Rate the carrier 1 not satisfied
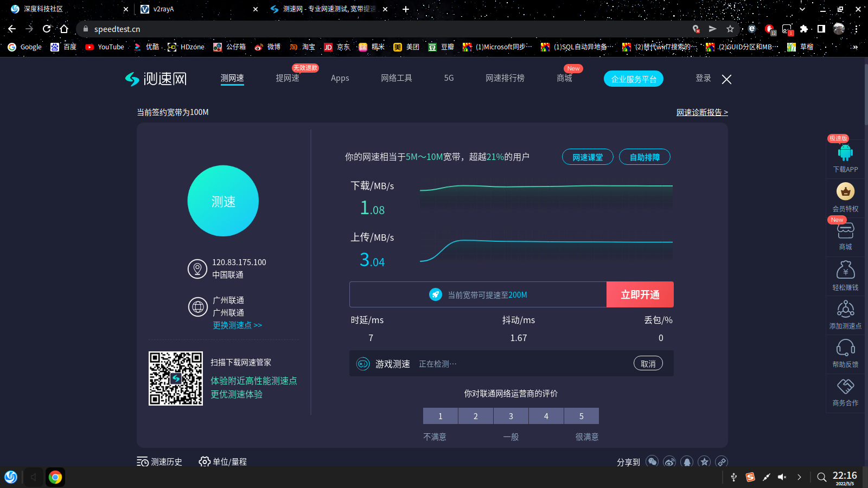The height and width of the screenshot is (488, 868). pyautogui.click(x=440, y=416)
